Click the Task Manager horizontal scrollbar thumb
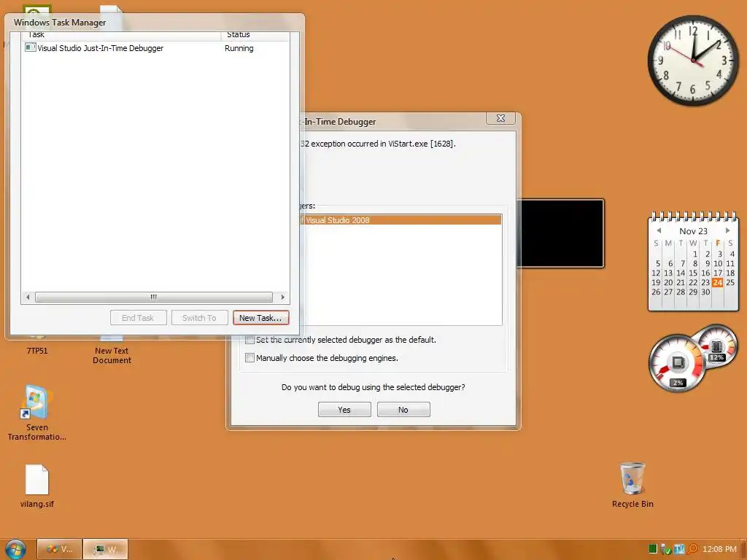 (154, 297)
